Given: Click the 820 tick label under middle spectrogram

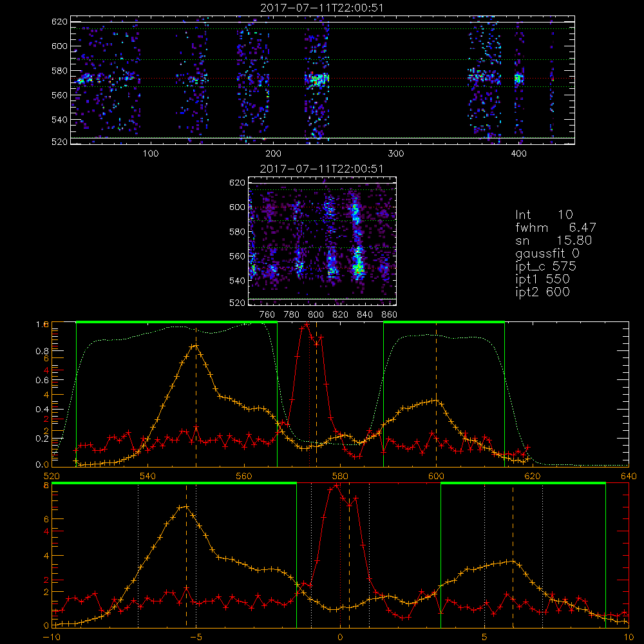Looking at the screenshot, I should coord(341,315).
